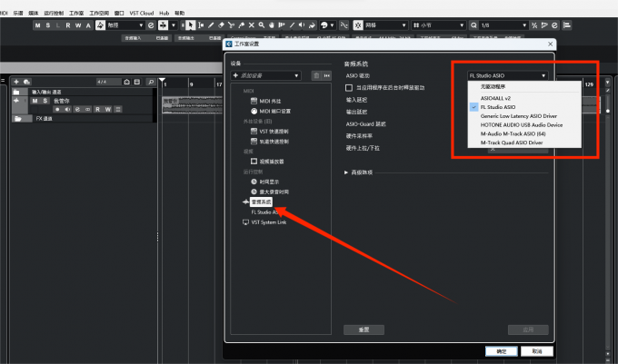618x364 pixels.
Task: Mute the 我管你 audio track
Action: 35,101
